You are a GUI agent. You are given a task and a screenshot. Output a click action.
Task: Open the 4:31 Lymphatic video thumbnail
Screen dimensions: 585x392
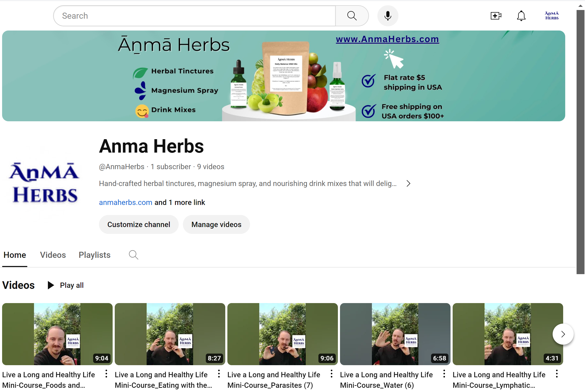508,334
